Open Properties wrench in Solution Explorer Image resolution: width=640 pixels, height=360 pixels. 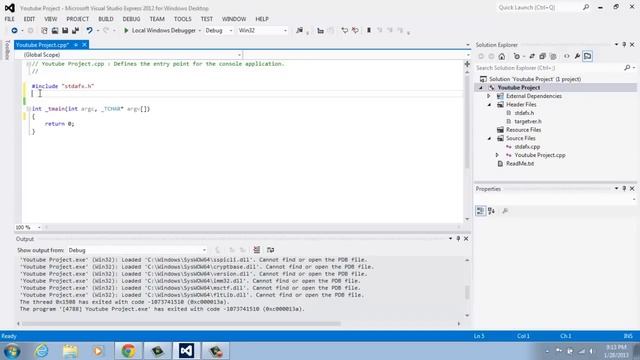click(577, 56)
